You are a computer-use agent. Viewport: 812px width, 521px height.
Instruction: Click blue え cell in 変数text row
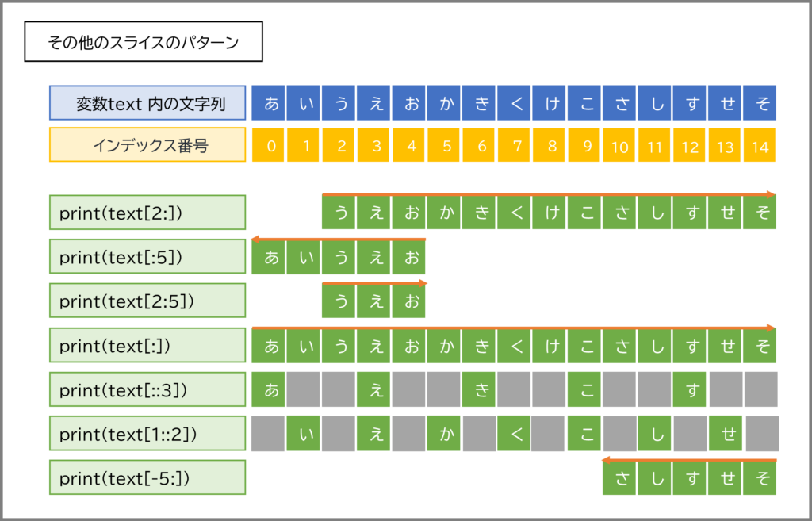click(x=373, y=103)
